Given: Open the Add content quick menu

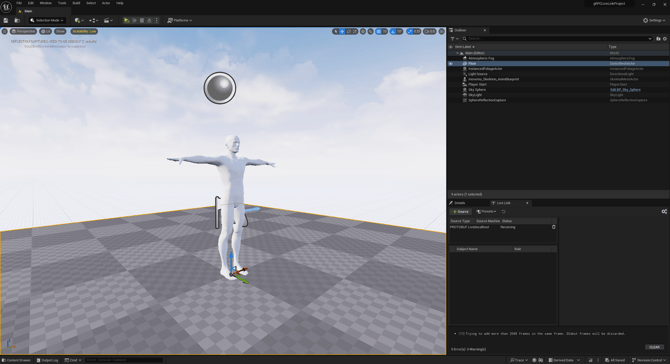Looking at the screenshot, I should coord(79,21).
